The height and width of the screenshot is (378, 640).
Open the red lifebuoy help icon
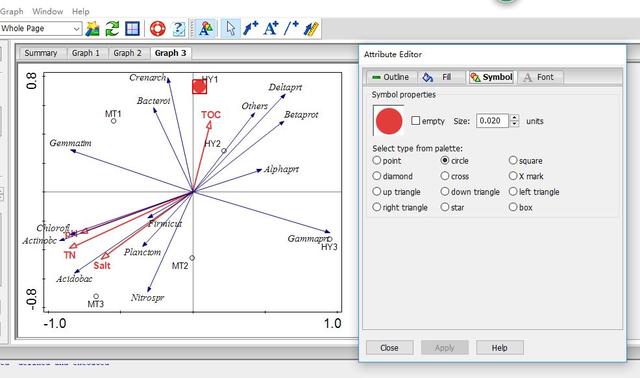coord(158,29)
